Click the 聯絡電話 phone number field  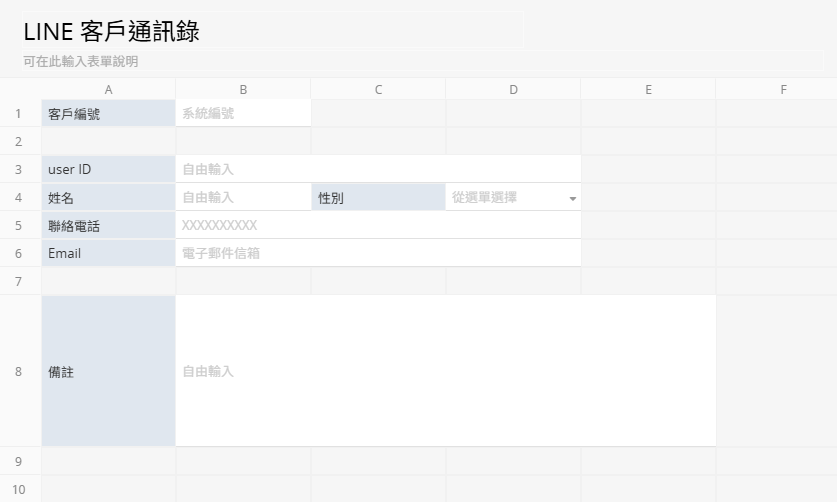click(378, 225)
